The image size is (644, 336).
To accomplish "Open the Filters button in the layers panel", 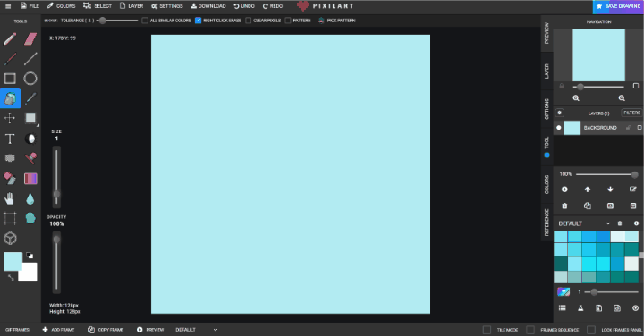I will coord(631,113).
